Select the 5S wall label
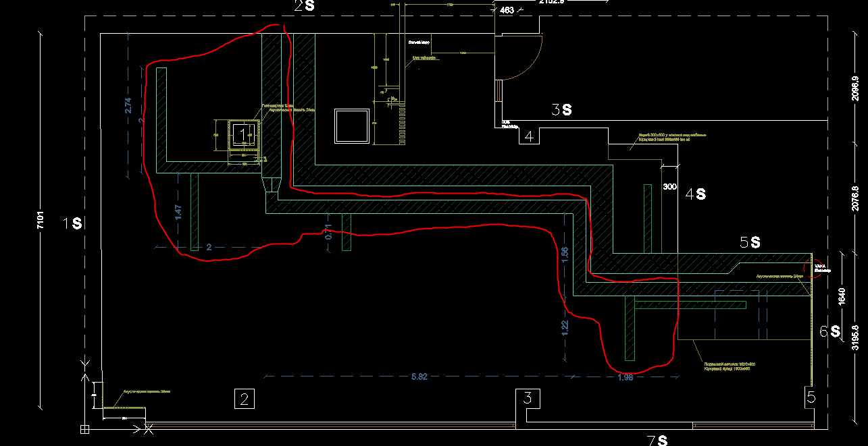Image resolution: width=868 pixels, height=446 pixels. point(750,242)
